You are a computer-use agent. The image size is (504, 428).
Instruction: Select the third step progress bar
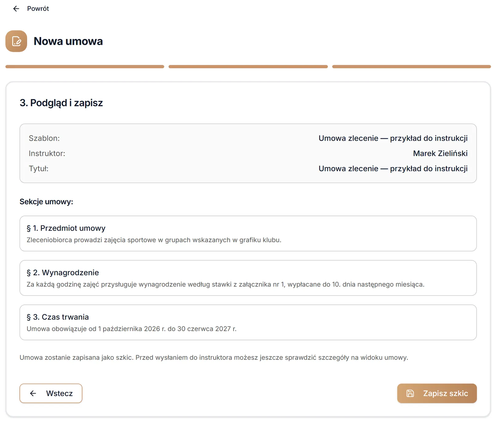[411, 67]
